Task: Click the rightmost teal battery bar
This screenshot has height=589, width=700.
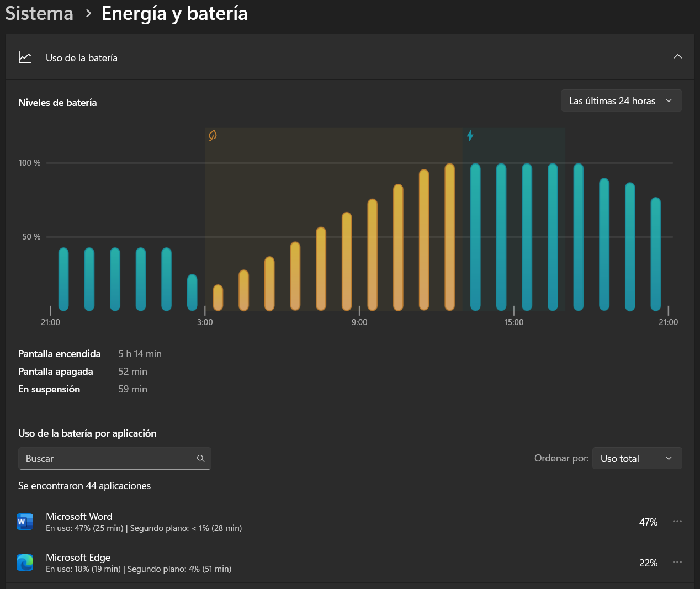Action: (656, 254)
